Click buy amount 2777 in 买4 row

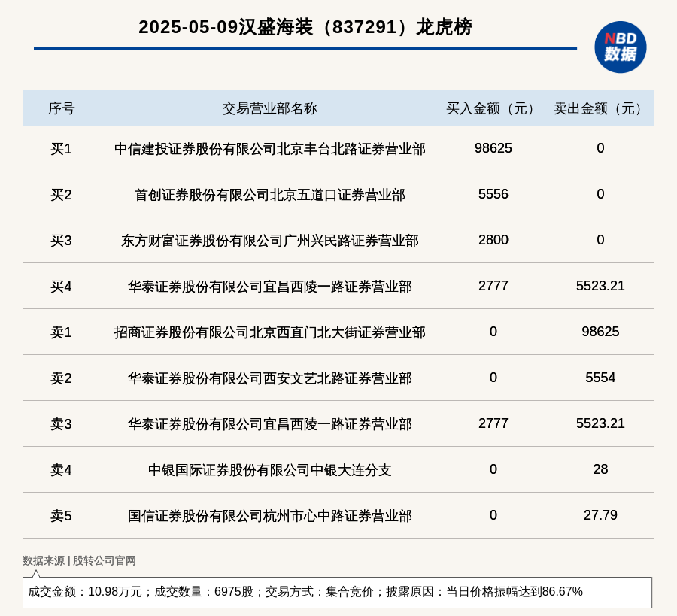(x=493, y=285)
